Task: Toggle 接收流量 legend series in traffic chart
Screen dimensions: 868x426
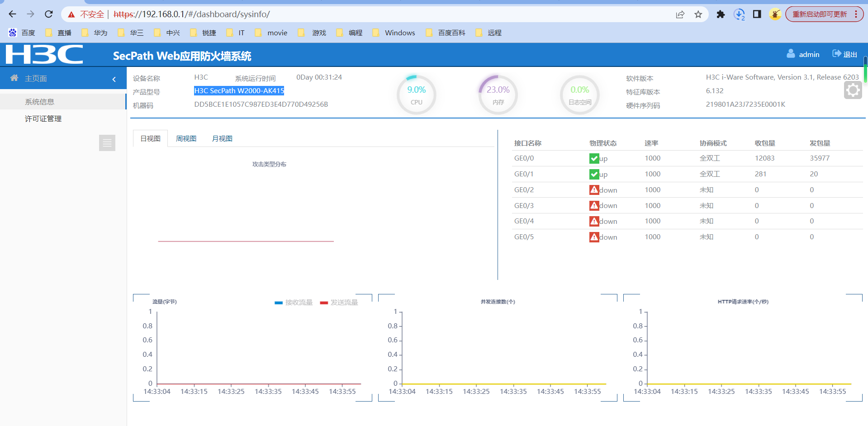Action: click(294, 303)
